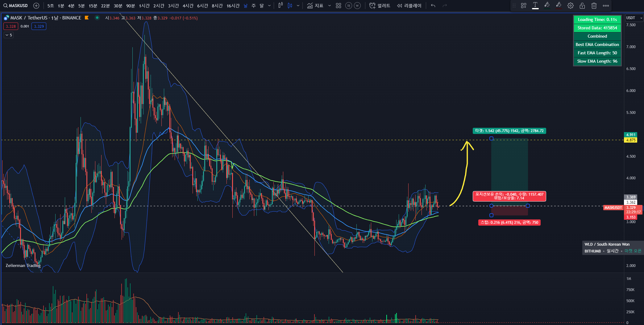Select the 주 weekly timeframe

[254, 6]
